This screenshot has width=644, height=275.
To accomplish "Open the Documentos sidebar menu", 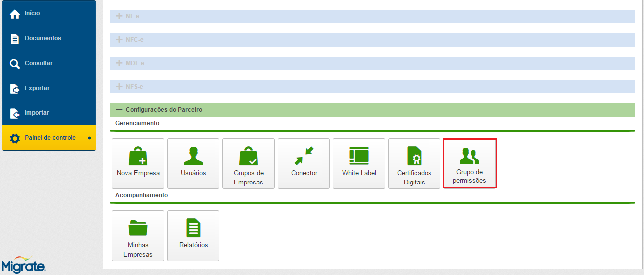I will (x=49, y=38).
